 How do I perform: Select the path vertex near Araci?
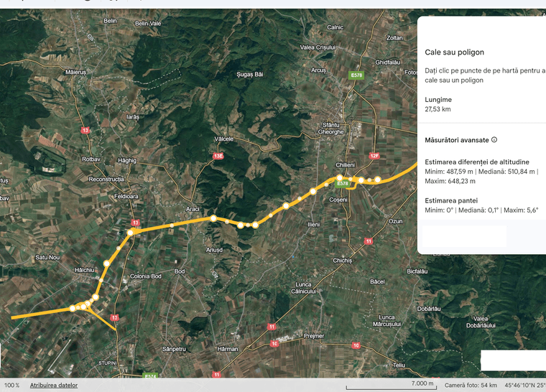pos(213,218)
